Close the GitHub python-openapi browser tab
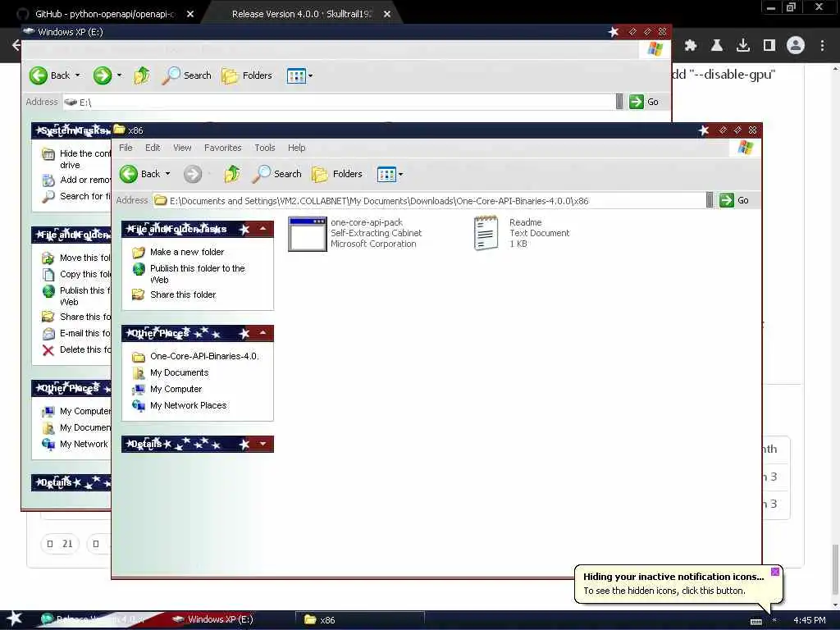The width and height of the screenshot is (840, 630). point(190,14)
